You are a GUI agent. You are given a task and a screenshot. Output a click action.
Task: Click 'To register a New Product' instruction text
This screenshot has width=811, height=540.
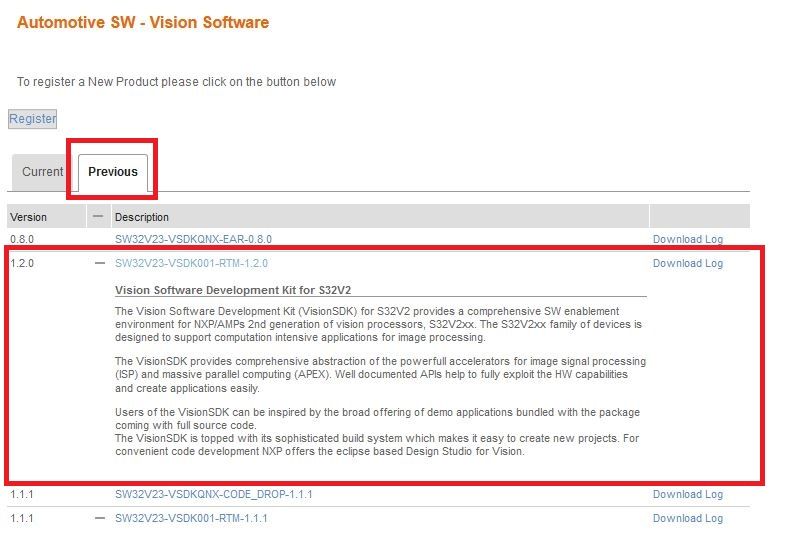(x=176, y=82)
